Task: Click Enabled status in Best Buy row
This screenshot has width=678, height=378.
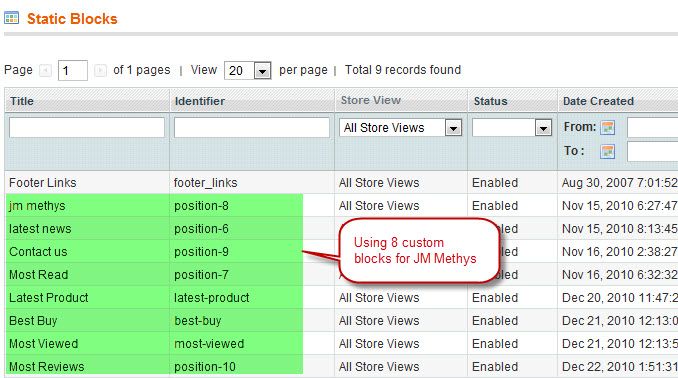Action: click(495, 320)
